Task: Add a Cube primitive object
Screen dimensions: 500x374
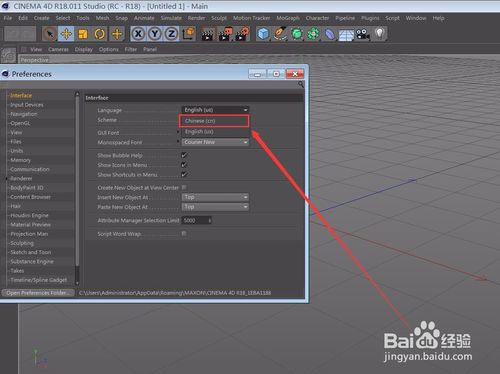Action: pyautogui.click(x=263, y=34)
